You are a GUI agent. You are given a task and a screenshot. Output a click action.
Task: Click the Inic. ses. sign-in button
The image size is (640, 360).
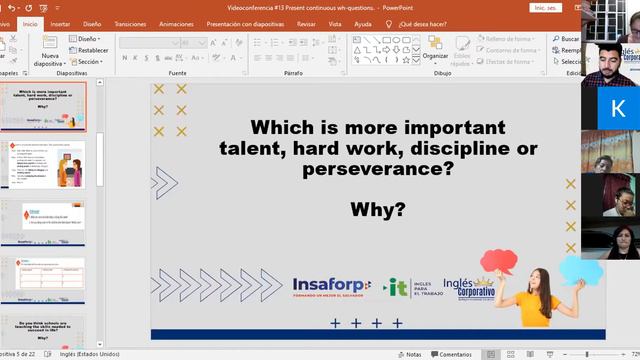pos(545,8)
